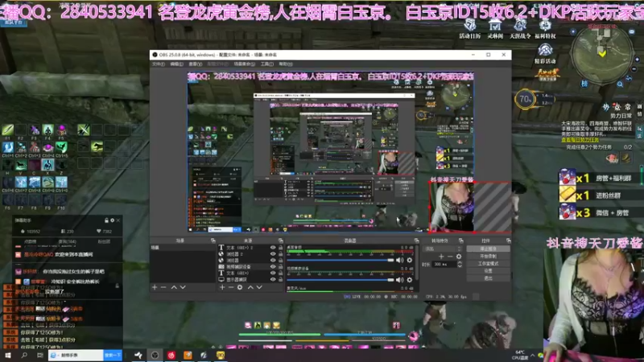Pop out the 来源 dock panel
The image size is (644, 362).
[280, 241]
